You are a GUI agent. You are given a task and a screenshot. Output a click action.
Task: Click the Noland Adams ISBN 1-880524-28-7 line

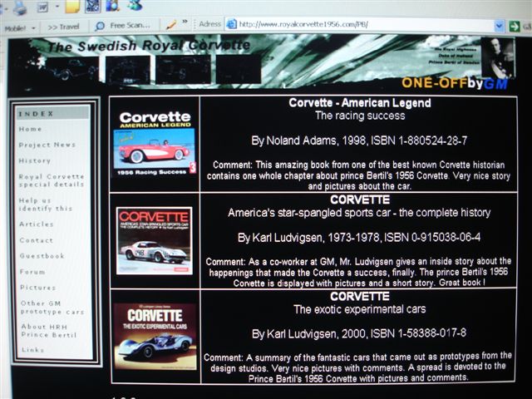pos(359,140)
